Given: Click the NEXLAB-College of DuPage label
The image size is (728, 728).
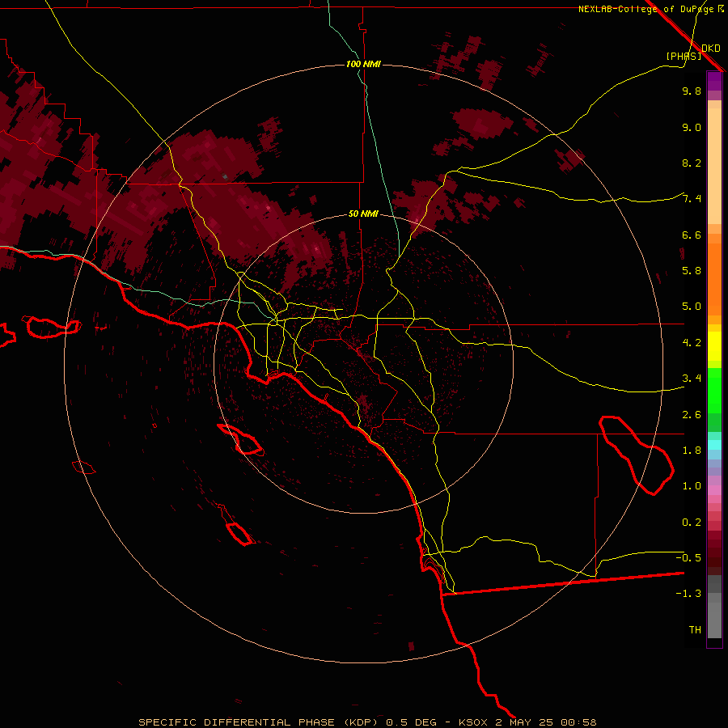Looking at the screenshot, I should pyautogui.click(x=648, y=9).
